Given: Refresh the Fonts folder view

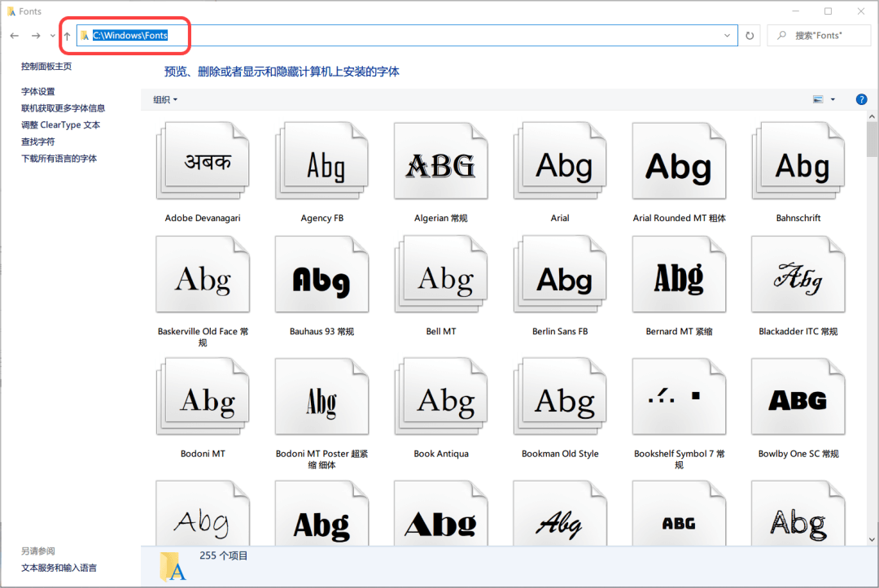Looking at the screenshot, I should tap(750, 36).
